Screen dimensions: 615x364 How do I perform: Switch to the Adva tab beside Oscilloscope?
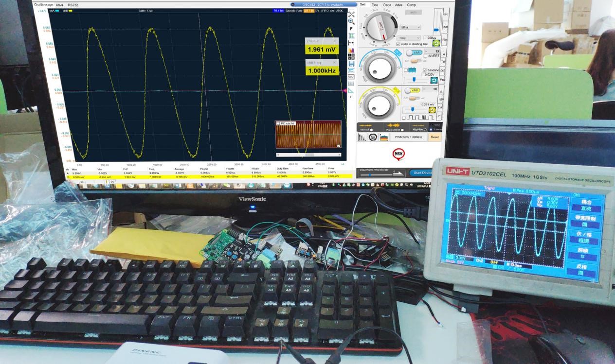[x=60, y=5]
